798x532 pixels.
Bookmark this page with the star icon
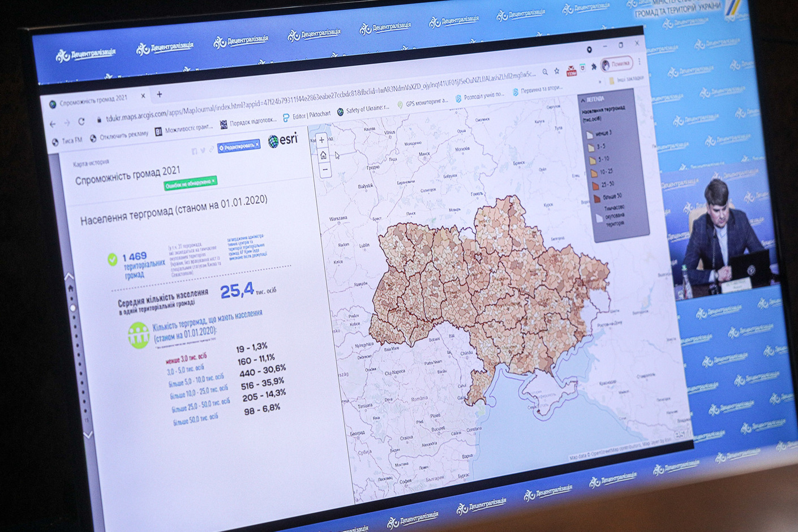click(x=557, y=71)
